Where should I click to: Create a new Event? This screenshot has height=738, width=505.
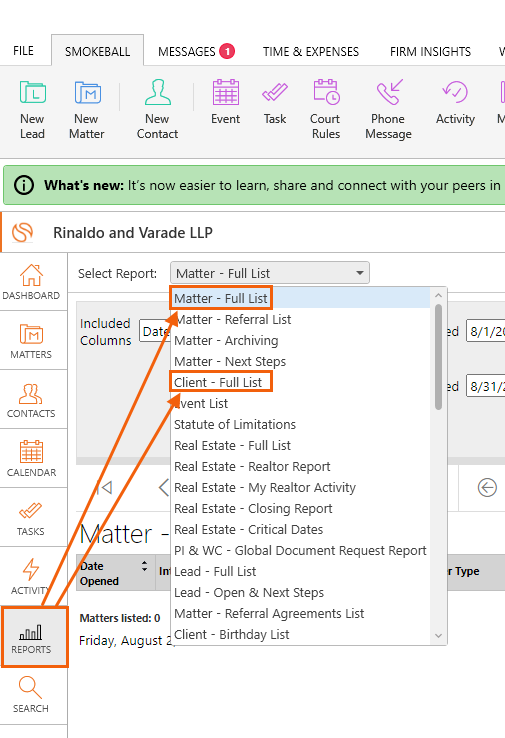[x=225, y=102]
